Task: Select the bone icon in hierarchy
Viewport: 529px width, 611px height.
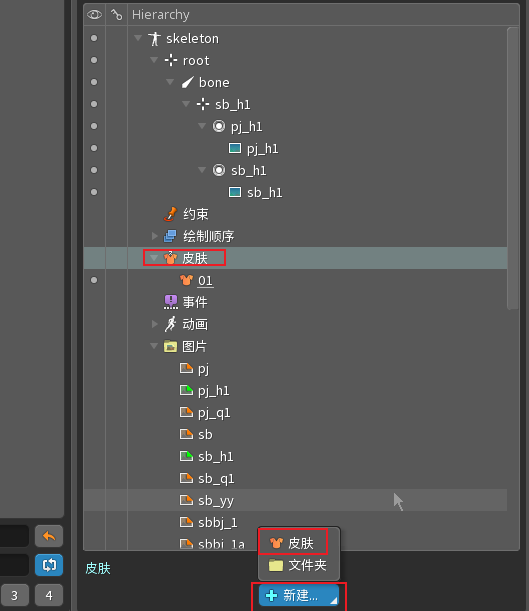Action: click(188, 83)
